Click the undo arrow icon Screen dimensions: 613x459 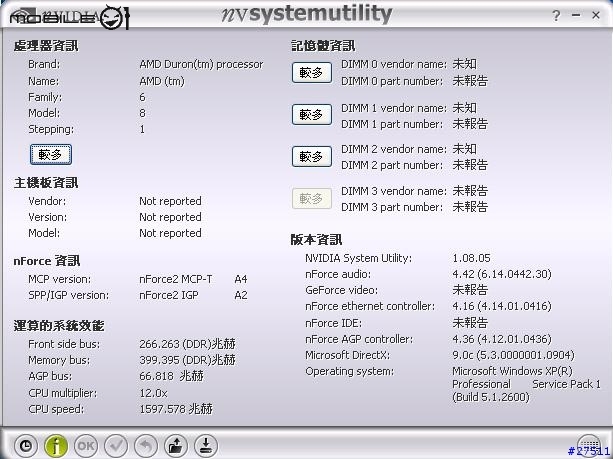click(x=146, y=446)
